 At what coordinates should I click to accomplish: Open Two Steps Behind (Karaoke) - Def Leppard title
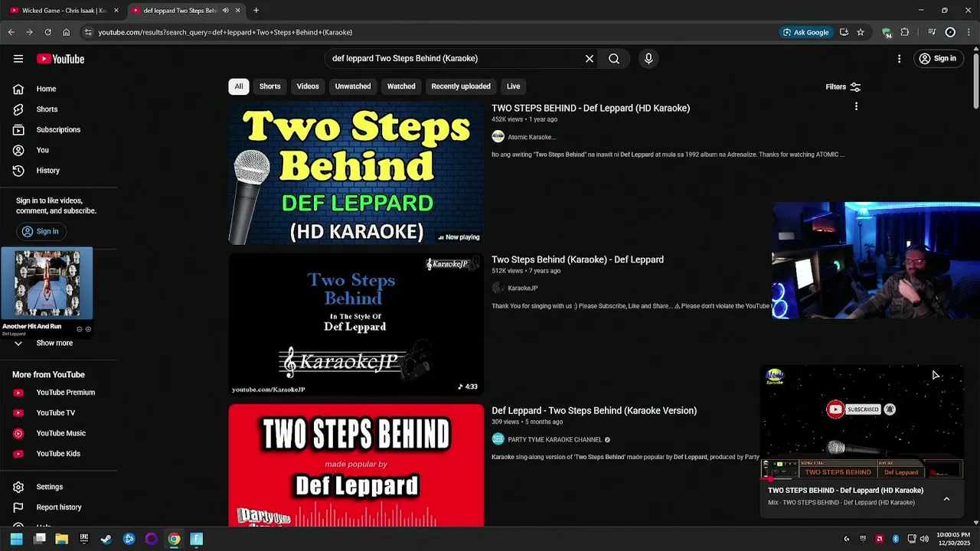pyautogui.click(x=577, y=259)
